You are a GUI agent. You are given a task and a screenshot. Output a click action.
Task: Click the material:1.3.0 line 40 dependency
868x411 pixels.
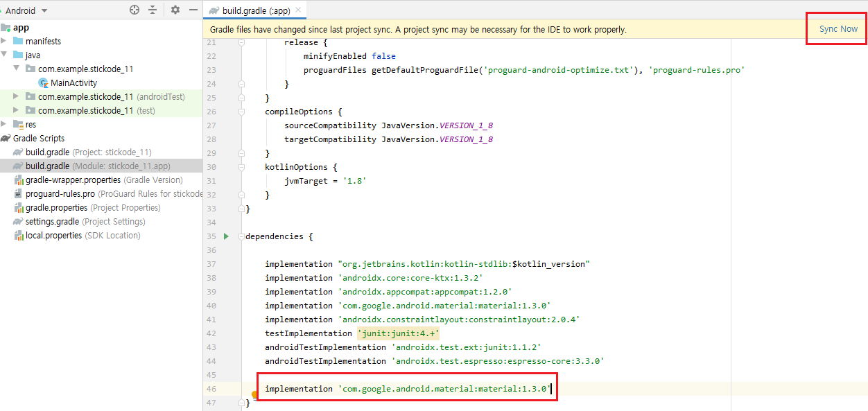[x=408, y=306]
